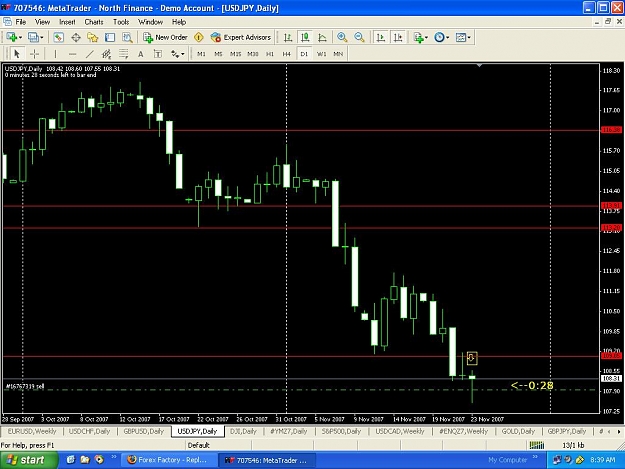Expand the Profiles dropdown arrow
The height and width of the screenshot is (469, 625).
click(x=41, y=37)
